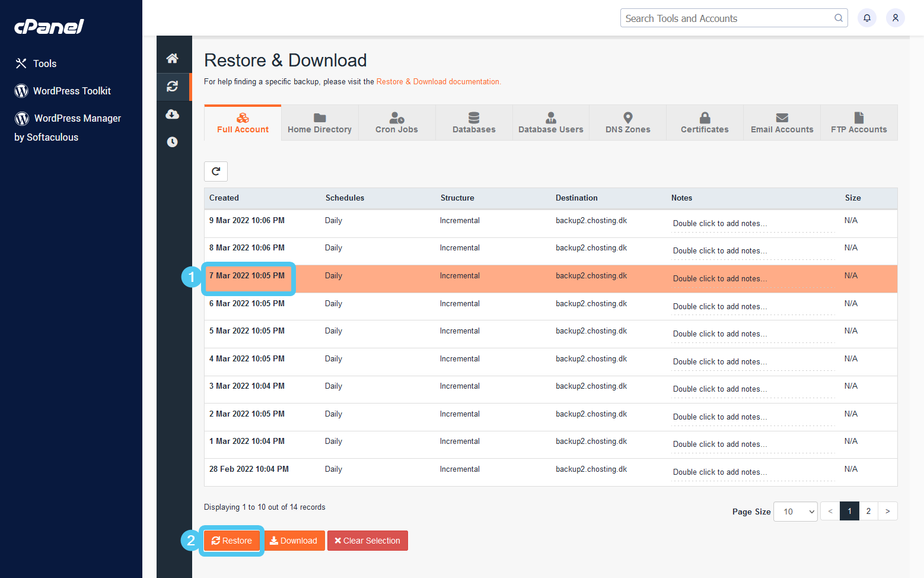Switch to the DNS Zones tab
Image resolution: width=924 pixels, height=578 pixels.
click(627, 122)
